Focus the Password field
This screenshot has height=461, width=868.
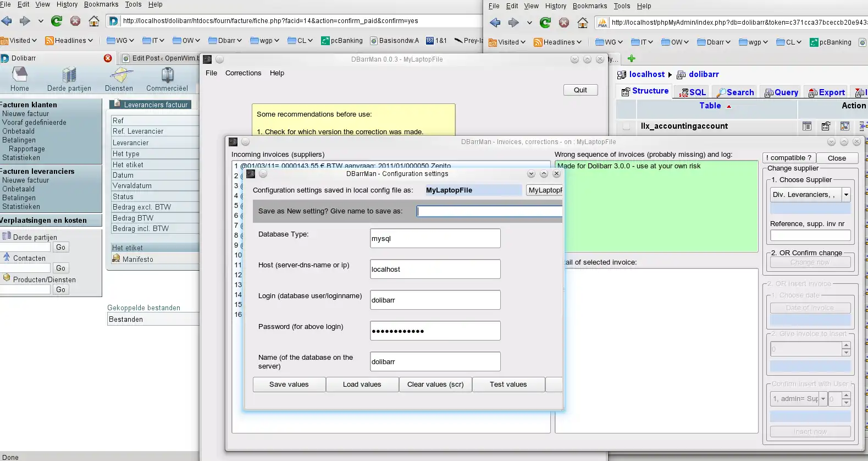pos(435,331)
